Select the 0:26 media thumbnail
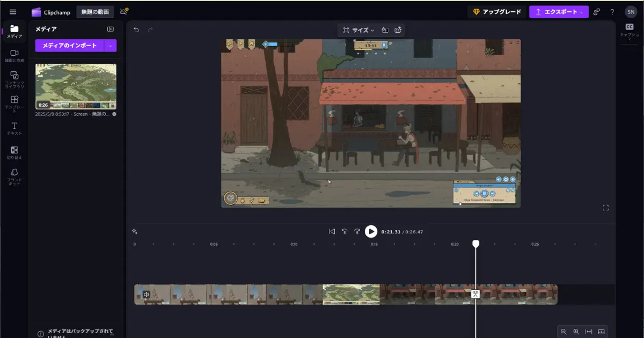 coord(76,87)
